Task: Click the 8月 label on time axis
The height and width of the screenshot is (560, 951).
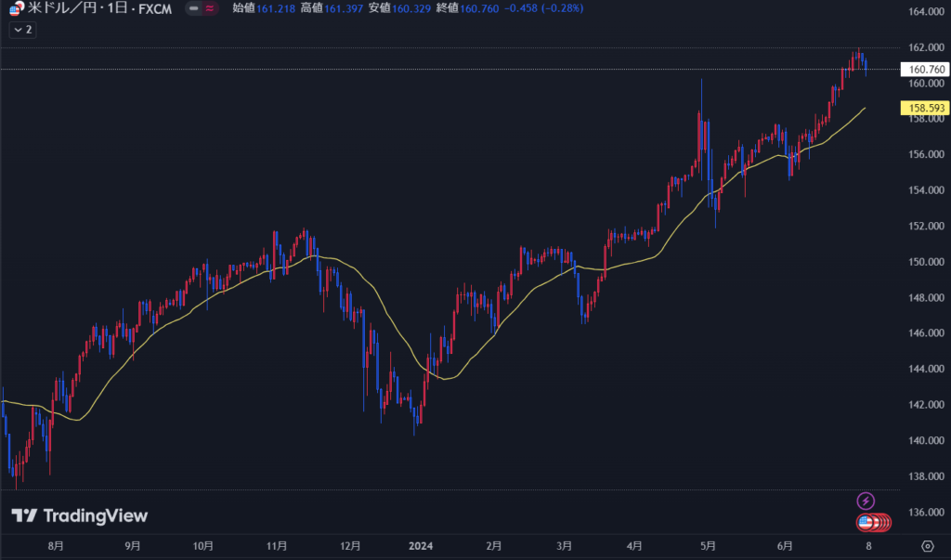Action: coord(55,545)
